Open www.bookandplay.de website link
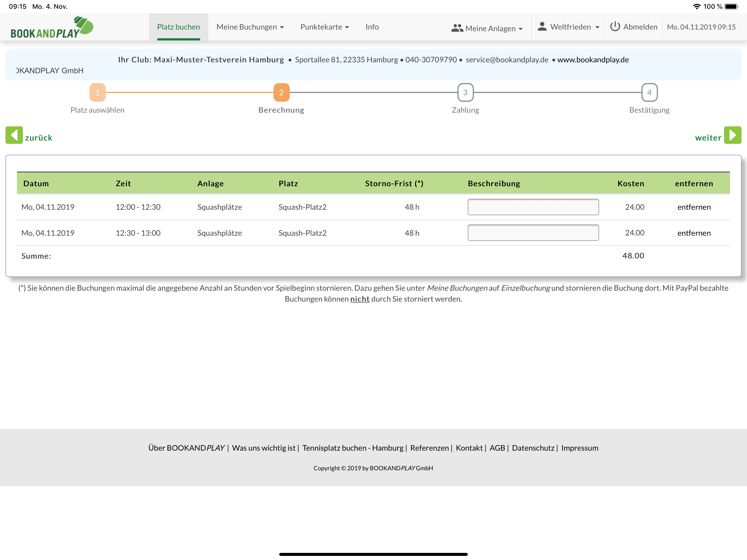747x560 pixels. point(593,60)
